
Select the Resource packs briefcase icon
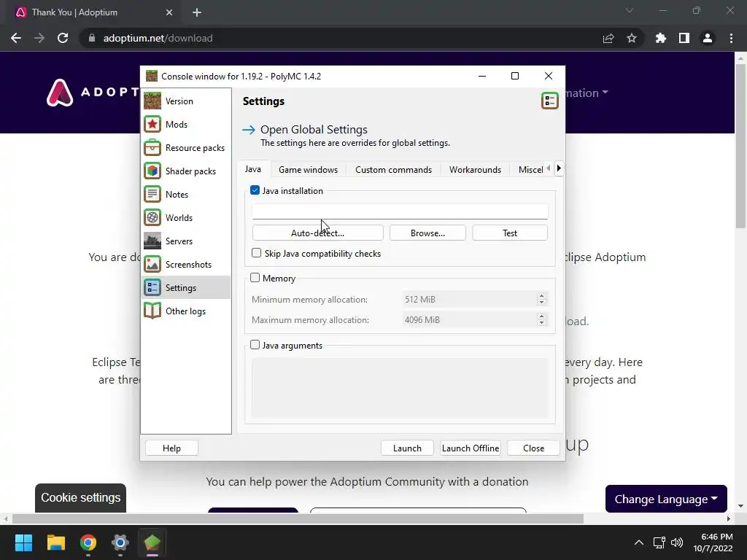tap(152, 147)
